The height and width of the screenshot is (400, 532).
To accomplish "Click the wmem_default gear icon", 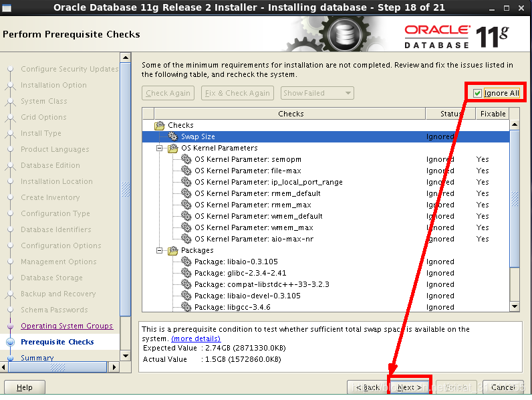I will pyautogui.click(x=186, y=216).
